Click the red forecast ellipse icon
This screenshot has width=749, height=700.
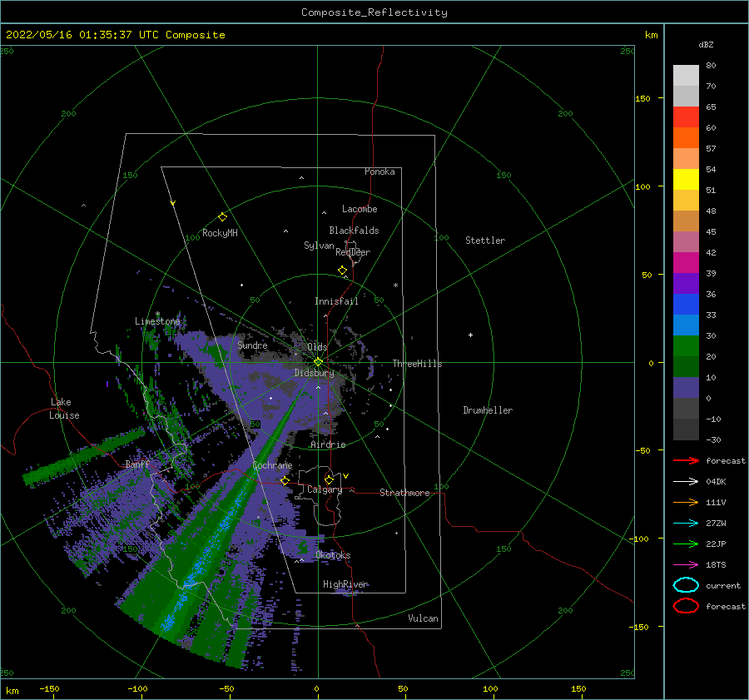click(686, 606)
